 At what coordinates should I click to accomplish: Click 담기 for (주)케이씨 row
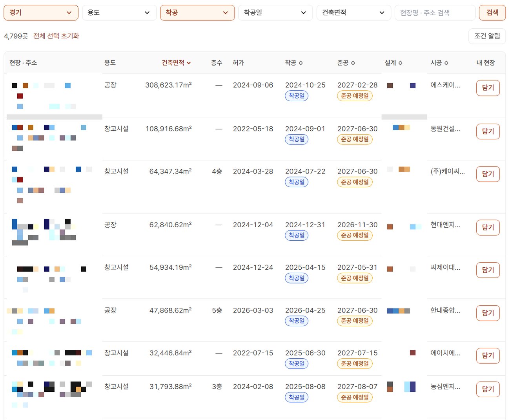[488, 174]
